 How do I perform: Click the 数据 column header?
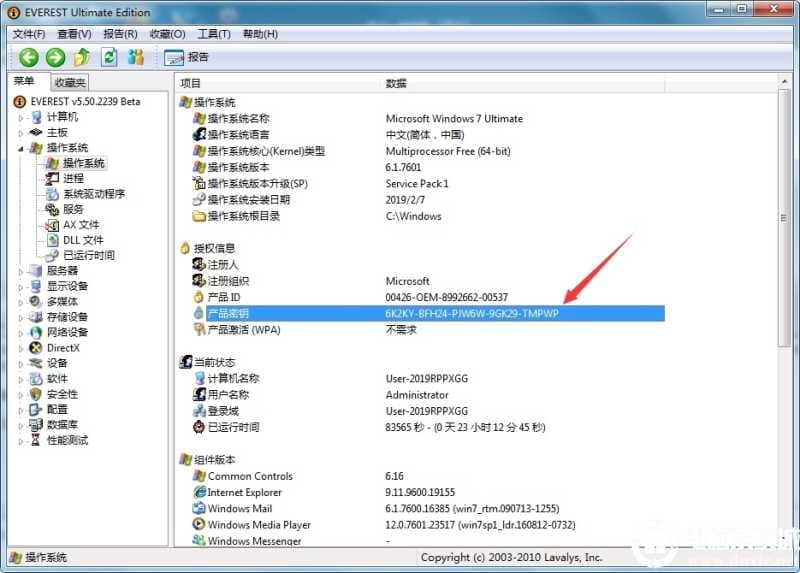tap(396, 83)
